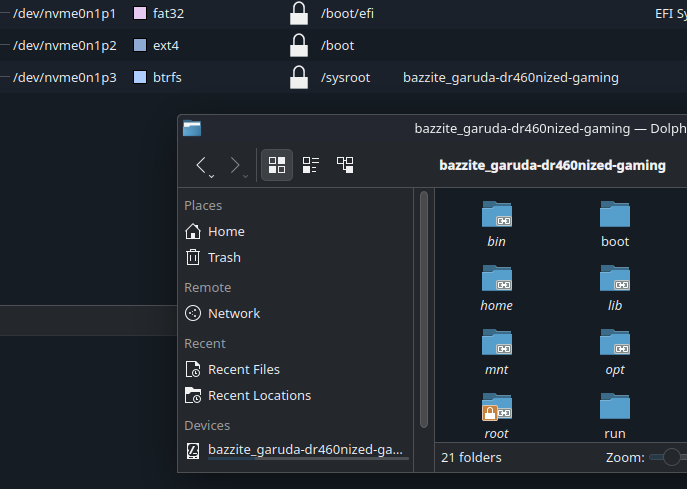Select the mnt folder link

(496, 352)
